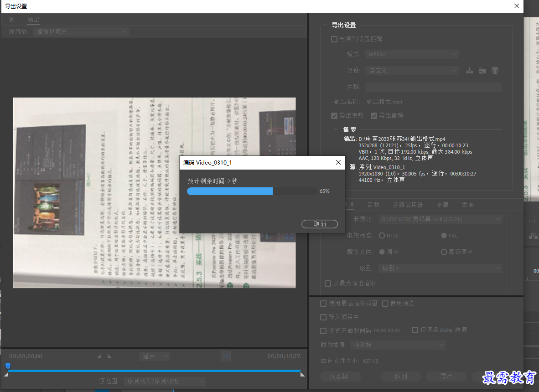This screenshot has height=392, width=539.
Task: Click the 队列 button
Action: [x=401, y=377]
